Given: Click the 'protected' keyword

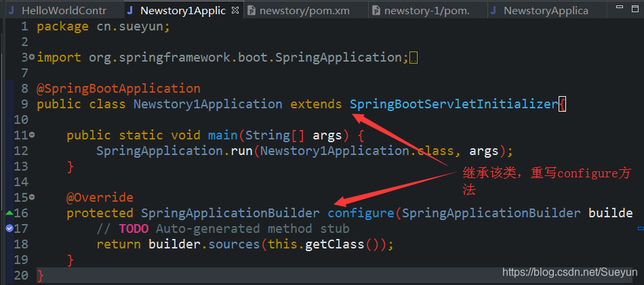Looking at the screenshot, I should tap(100, 213).
